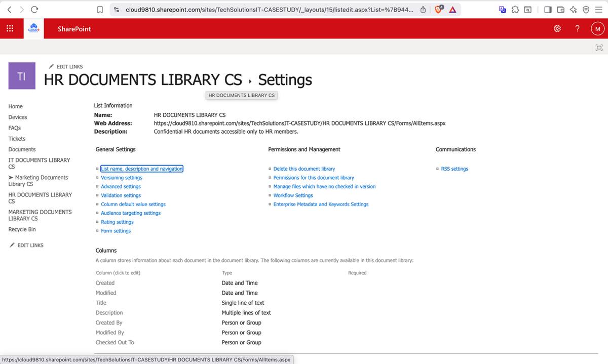This screenshot has height=364, width=608.
Task: Open IT DOCUMENTS LIBRARY CS navigation link
Action: point(39,163)
